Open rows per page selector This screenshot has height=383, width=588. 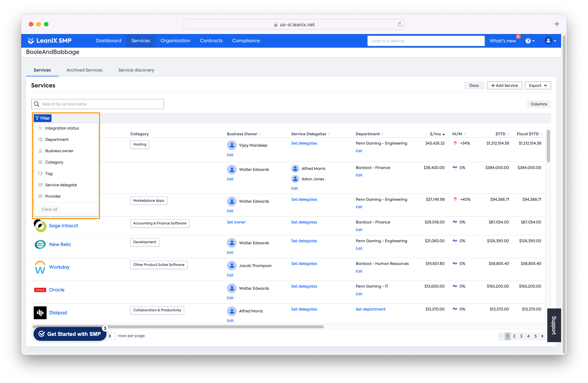tap(110, 336)
